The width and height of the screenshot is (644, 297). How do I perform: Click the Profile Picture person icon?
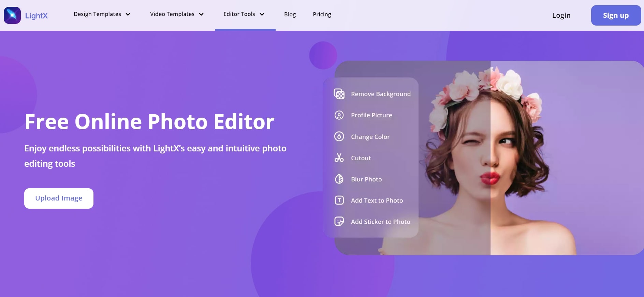[339, 115]
